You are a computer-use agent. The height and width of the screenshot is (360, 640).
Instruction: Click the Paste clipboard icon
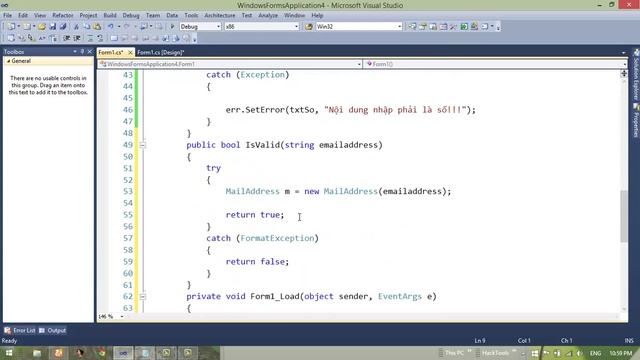click(x=97, y=27)
